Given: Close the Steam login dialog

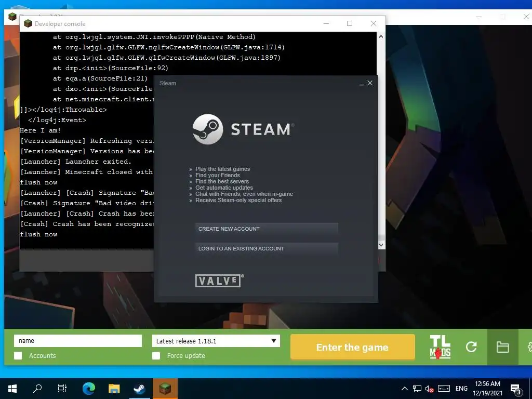Looking at the screenshot, I should [370, 83].
